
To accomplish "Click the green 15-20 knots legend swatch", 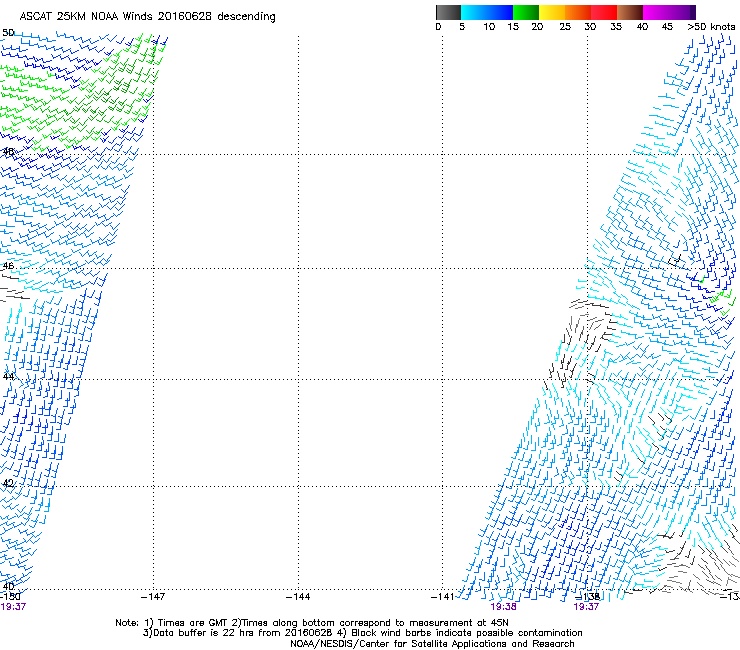I will point(526,12).
